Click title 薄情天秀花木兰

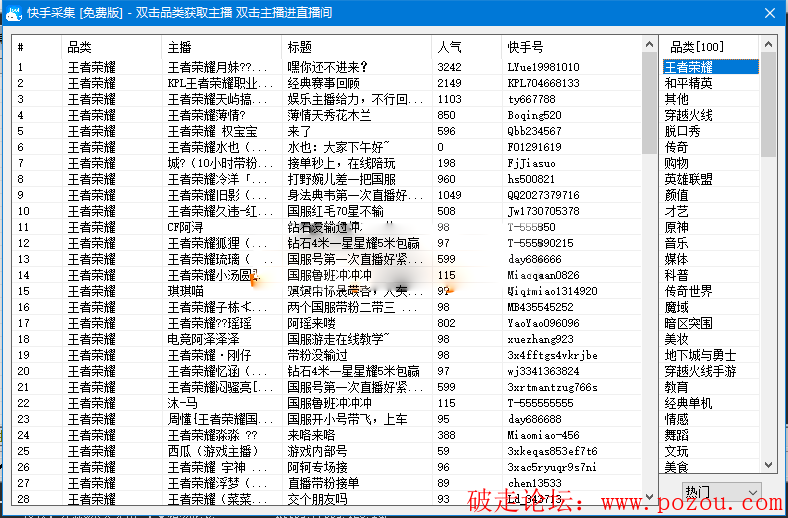pyautogui.click(x=329, y=116)
